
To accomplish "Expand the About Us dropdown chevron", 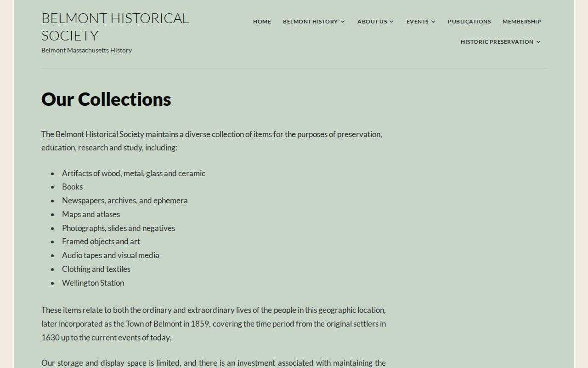I will click(x=391, y=22).
